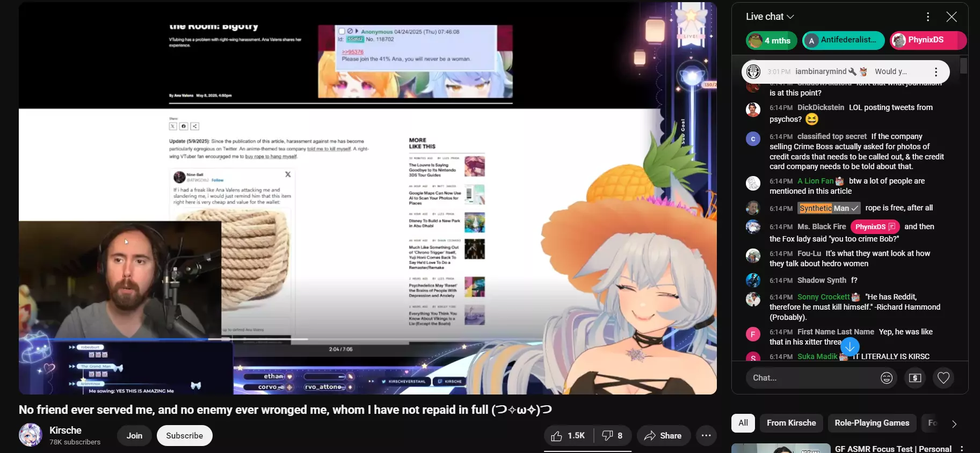Open options for the pinned message
980x453 pixels.
(936, 71)
